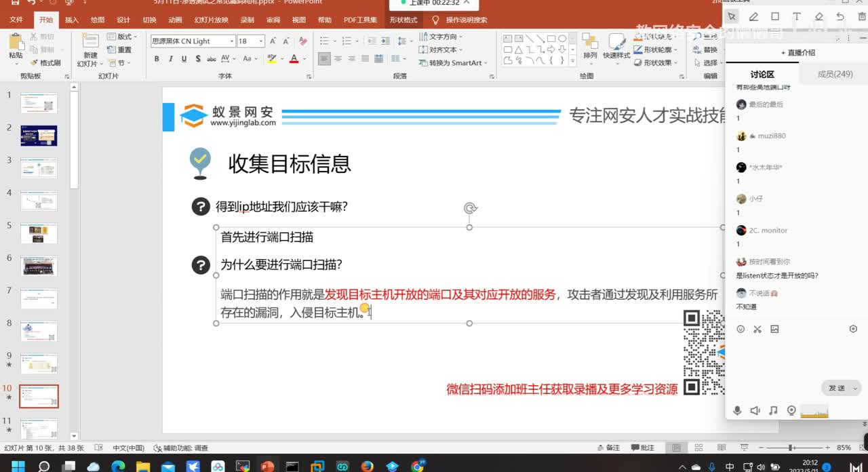Open the Shape Outline (形状轮廓) dropdown
The width and height of the screenshot is (868, 472).
656,50
